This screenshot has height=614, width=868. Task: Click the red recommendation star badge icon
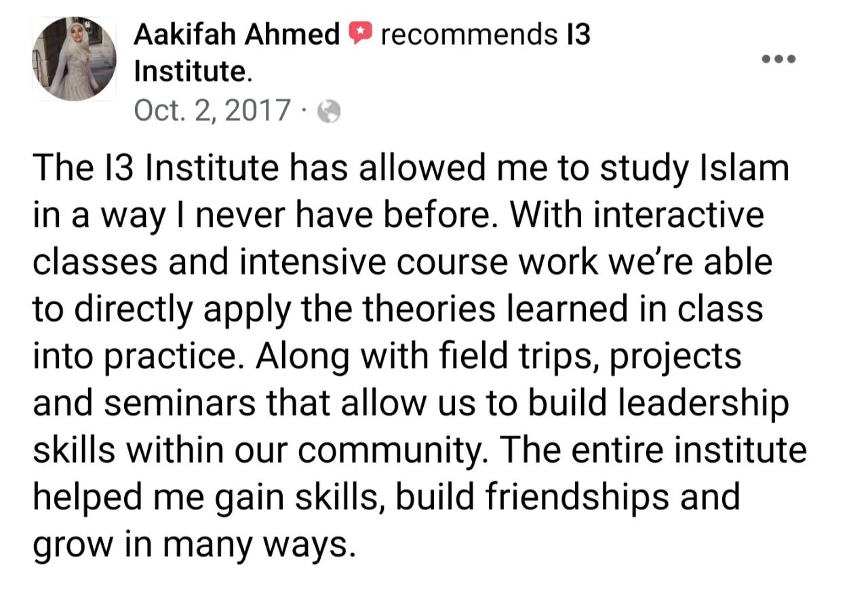pos(361,33)
